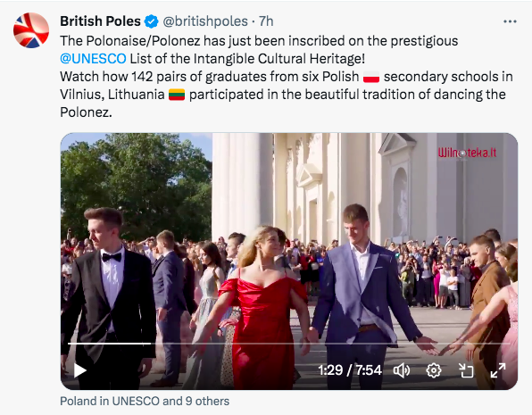Expand video to fullscreen
The width and height of the screenshot is (532, 415).
[498, 370]
